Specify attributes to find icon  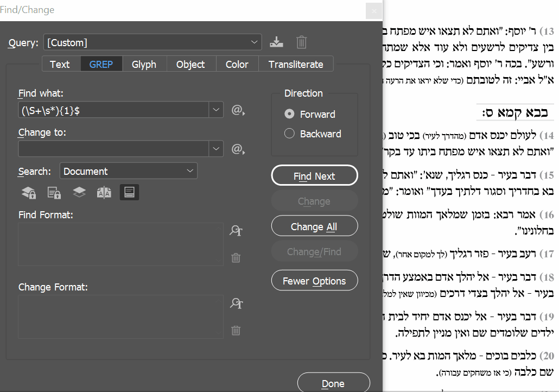[x=236, y=230]
